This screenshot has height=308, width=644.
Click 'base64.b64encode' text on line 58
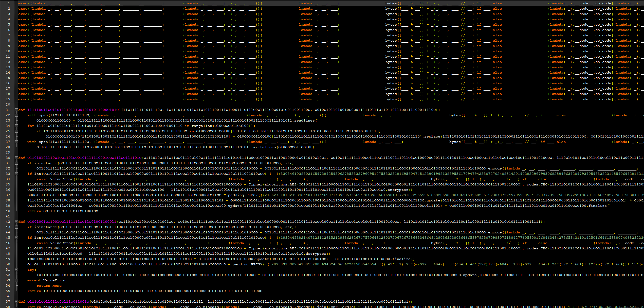(x=61, y=307)
